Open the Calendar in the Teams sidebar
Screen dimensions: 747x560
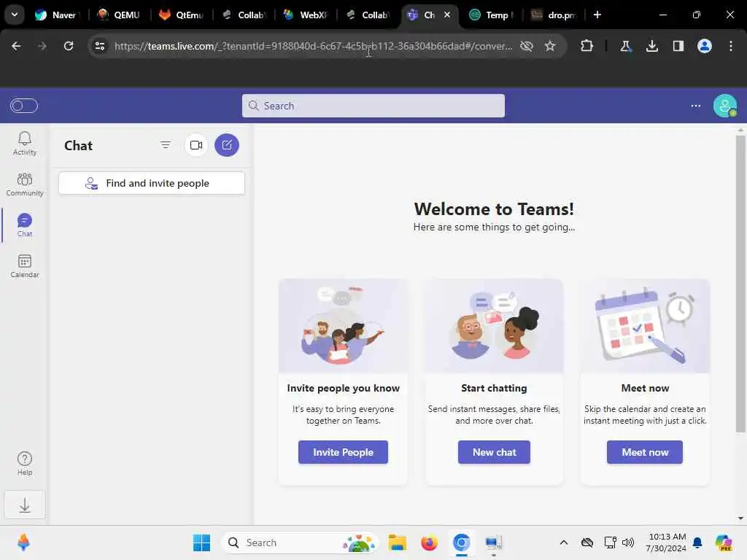point(24,266)
